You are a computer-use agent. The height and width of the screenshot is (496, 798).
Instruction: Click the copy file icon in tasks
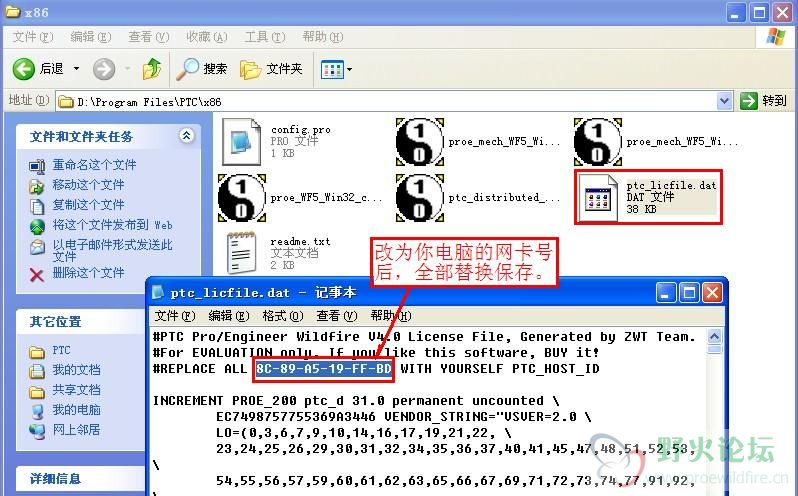pos(37,207)
